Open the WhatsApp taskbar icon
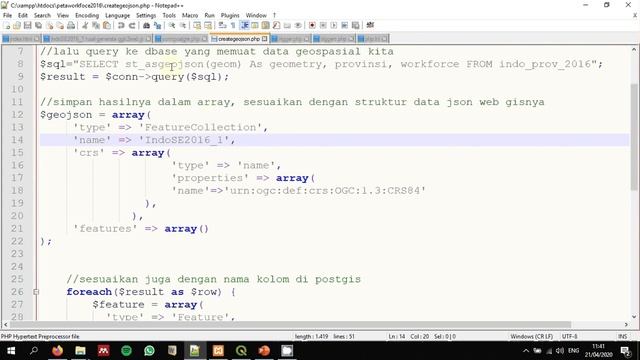 pyautogui.click(x=149, y=351)
